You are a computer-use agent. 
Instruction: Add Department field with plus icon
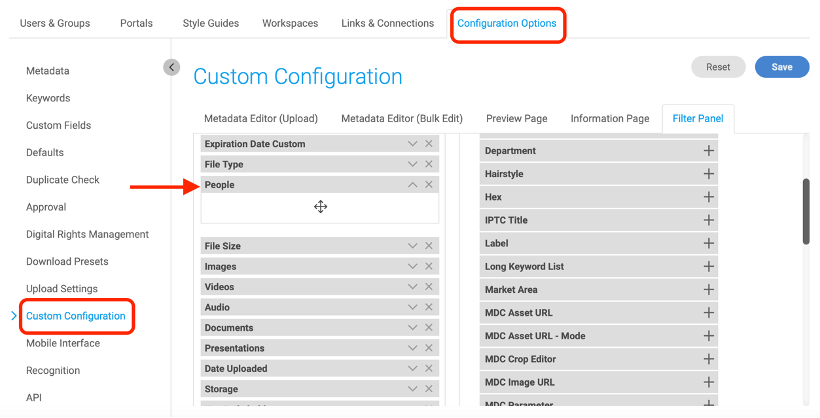coord(709,151)
